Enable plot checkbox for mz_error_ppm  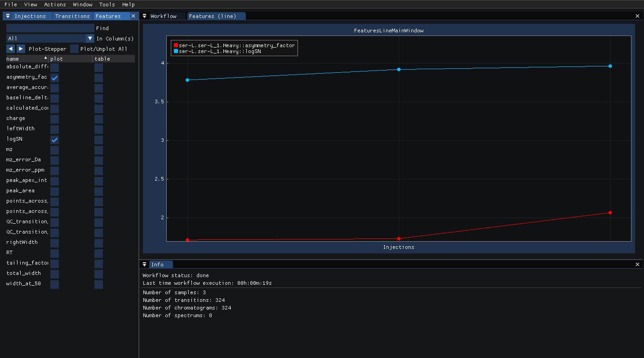[54, 171]
